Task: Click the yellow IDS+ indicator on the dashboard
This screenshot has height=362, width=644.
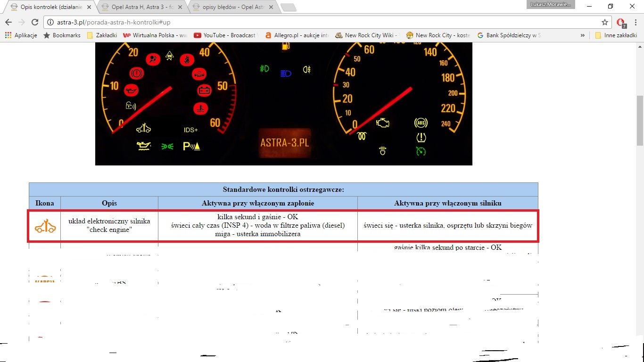Action: point(191,130)
